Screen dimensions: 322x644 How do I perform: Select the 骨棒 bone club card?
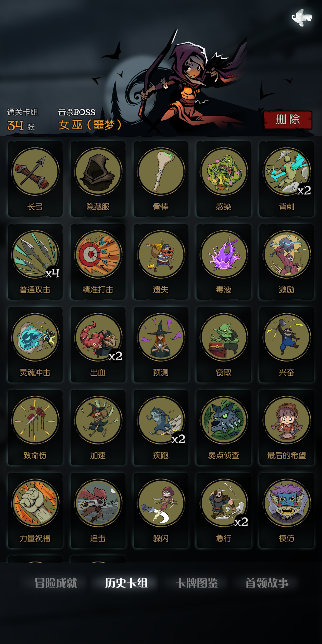click(x=161, y=179)
